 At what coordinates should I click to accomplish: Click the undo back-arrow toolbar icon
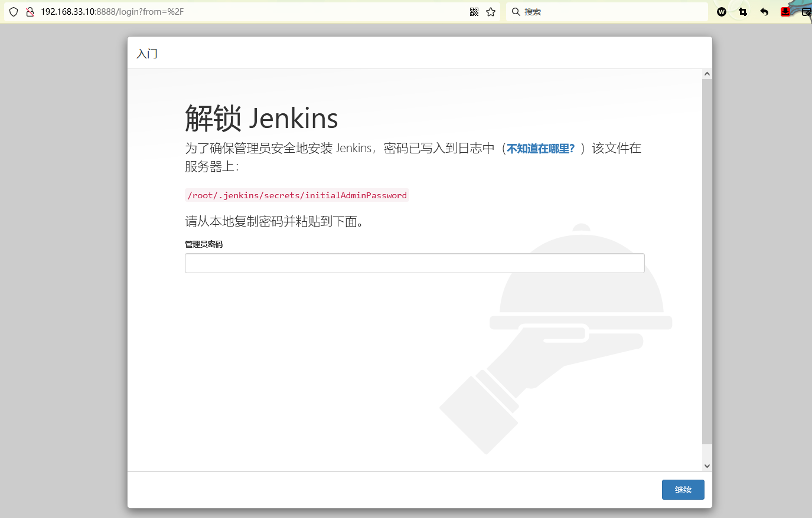(x=764, y=12)
